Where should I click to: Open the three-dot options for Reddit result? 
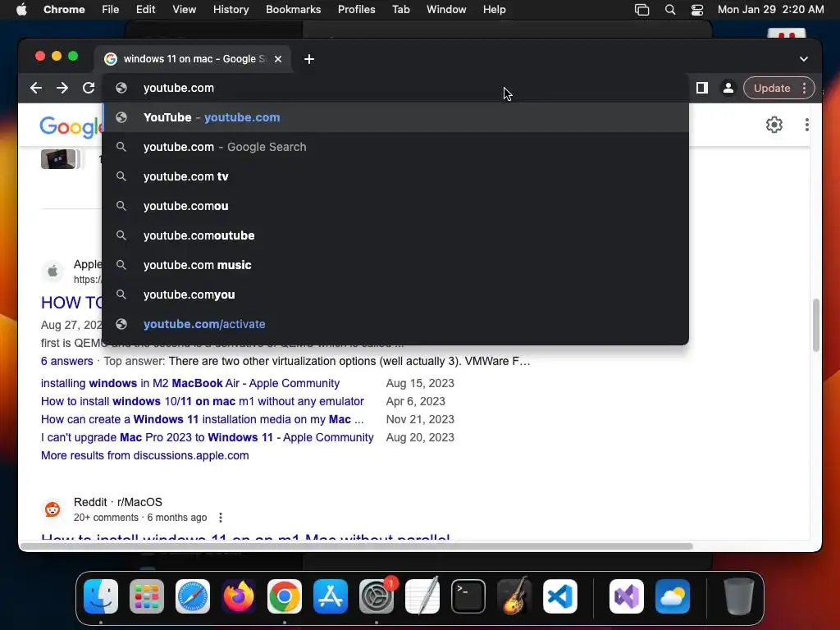pos(220,518)
